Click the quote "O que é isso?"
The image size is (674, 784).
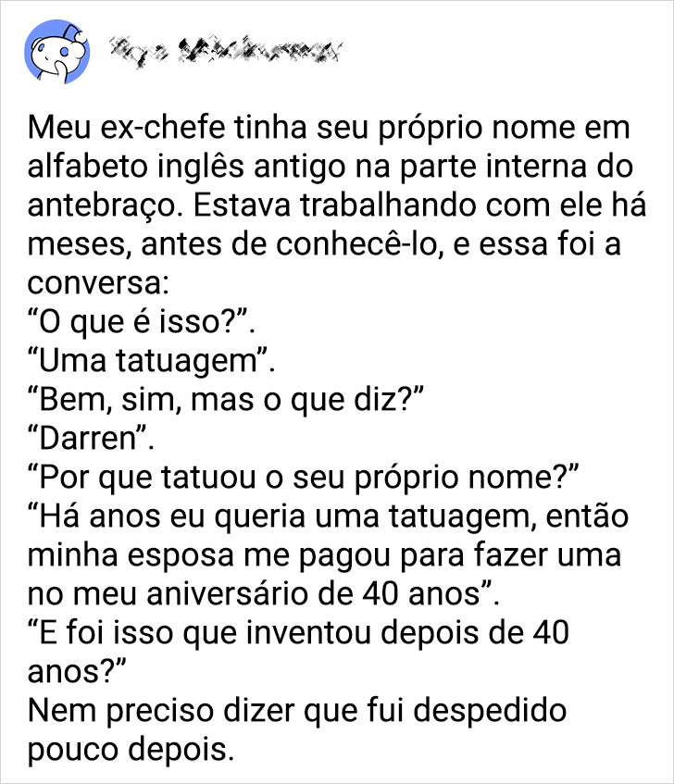point(142,322)
